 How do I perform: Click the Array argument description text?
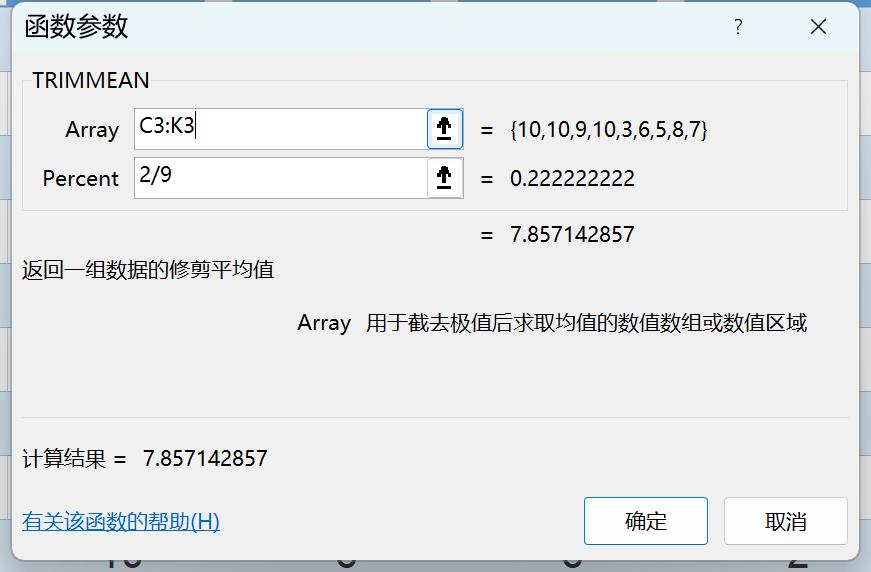coord(586,323)
